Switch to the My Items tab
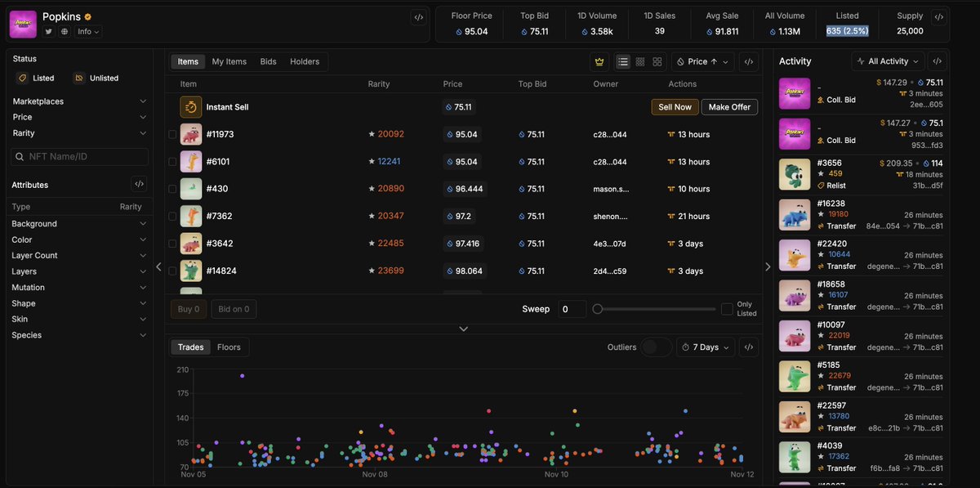 tap(229, 61)
